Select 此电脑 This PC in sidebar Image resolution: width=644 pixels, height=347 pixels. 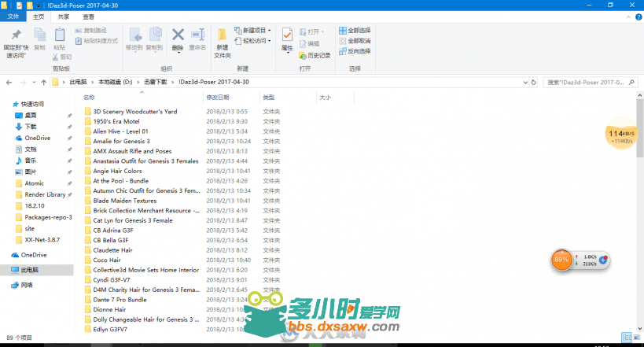[30, 270]
